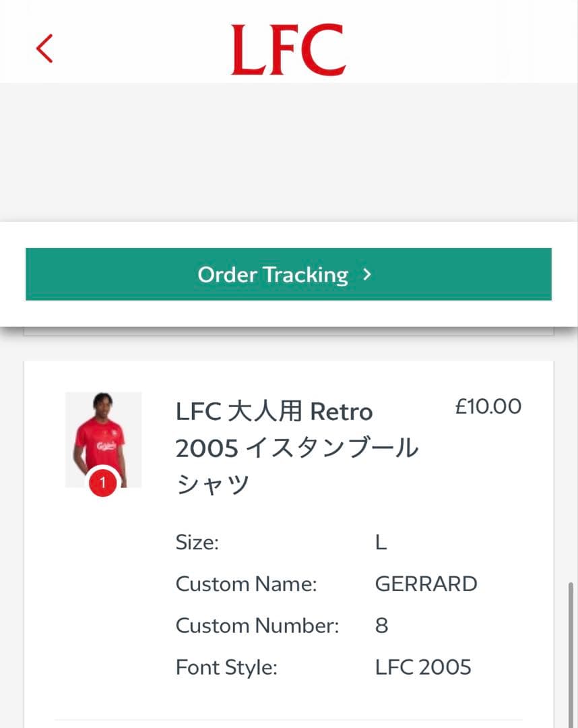Click the chevron on Order Tracking button
The image size is (578, 728).
(366, 274)
